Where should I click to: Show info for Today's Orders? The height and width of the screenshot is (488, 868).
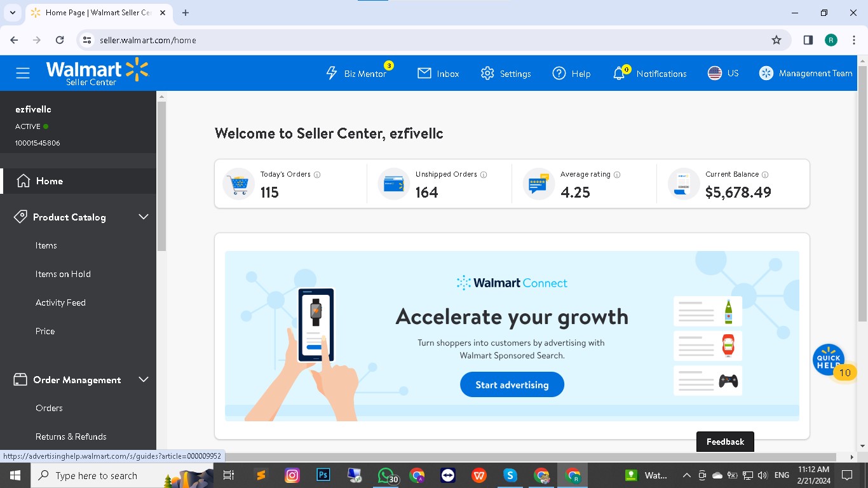click(317, 175)
